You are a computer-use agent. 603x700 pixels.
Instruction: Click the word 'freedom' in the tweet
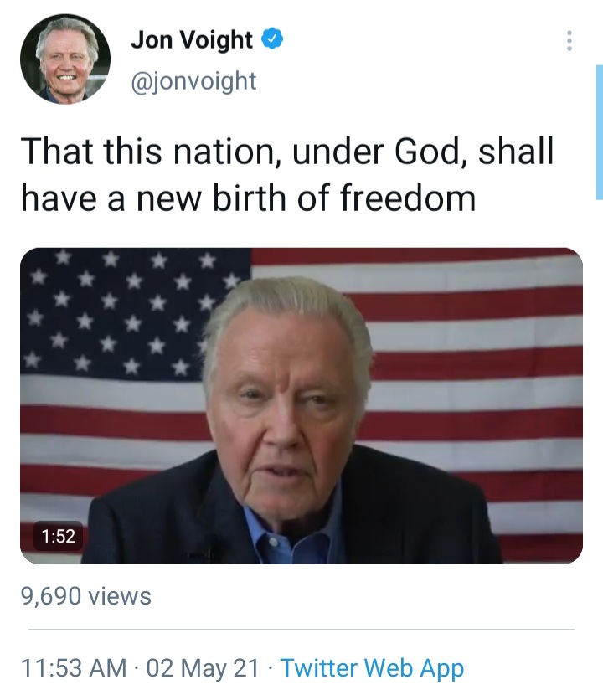pos(408,198)
